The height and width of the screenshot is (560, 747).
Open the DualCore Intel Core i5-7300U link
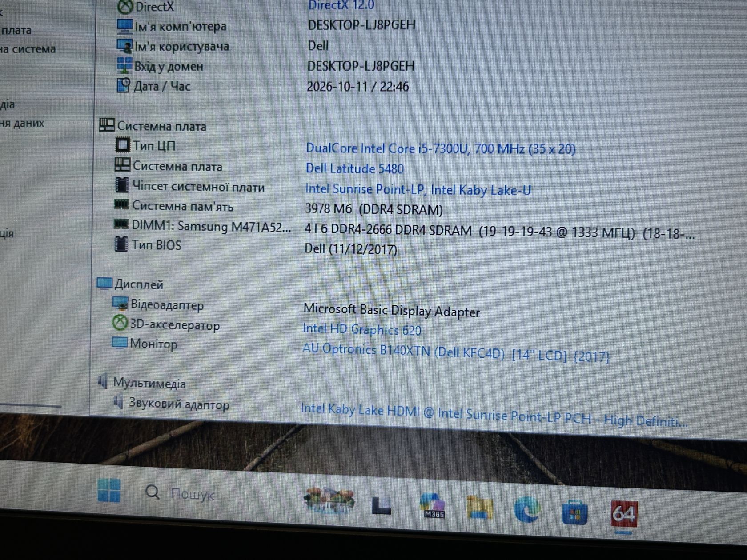(x=440, y=148)
